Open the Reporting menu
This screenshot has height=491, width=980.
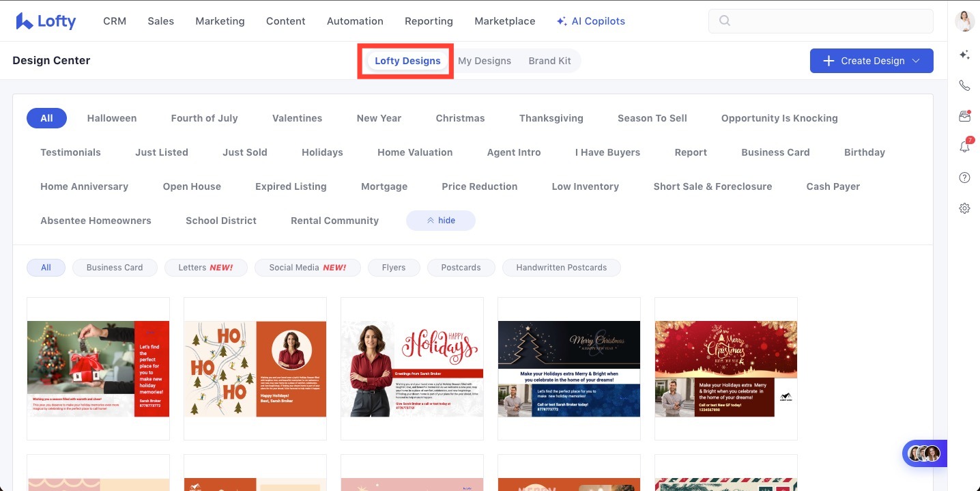(x=429, y=21)
